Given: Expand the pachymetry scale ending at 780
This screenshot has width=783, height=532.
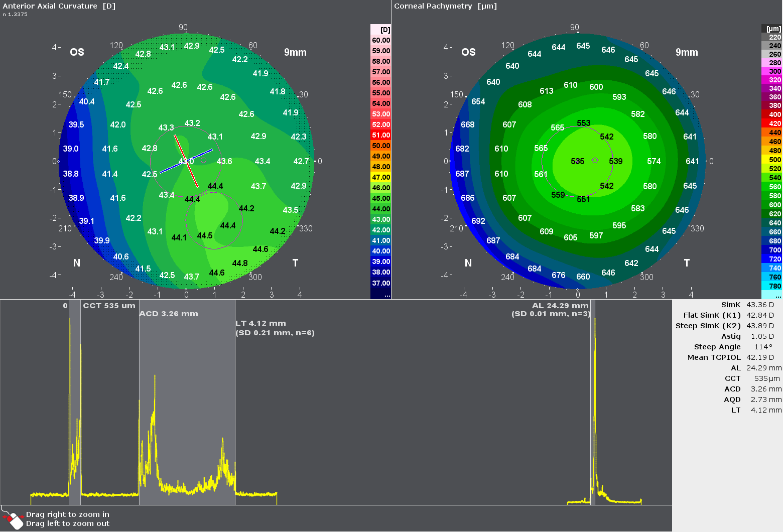Looking at the screenshot, I should [x=774, y=286].
